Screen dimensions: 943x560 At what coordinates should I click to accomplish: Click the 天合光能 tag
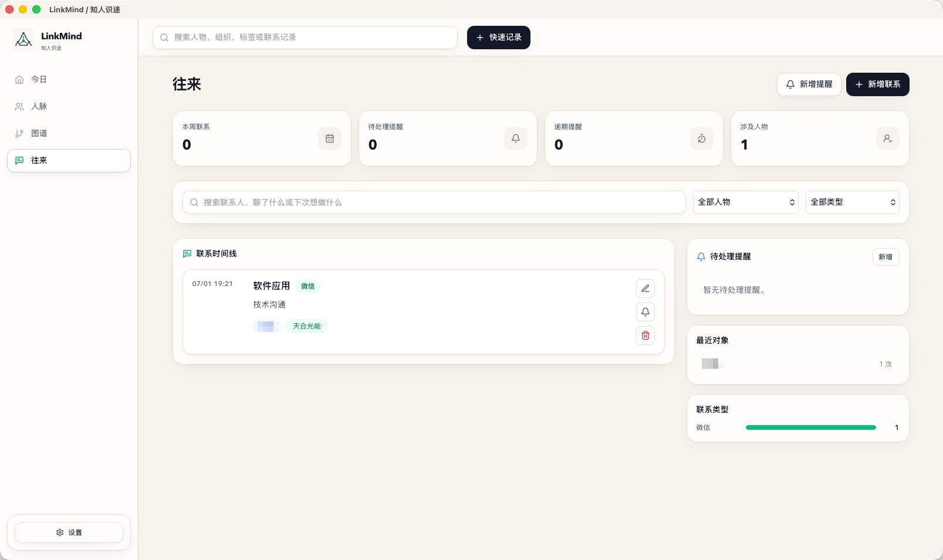point(307,326)
